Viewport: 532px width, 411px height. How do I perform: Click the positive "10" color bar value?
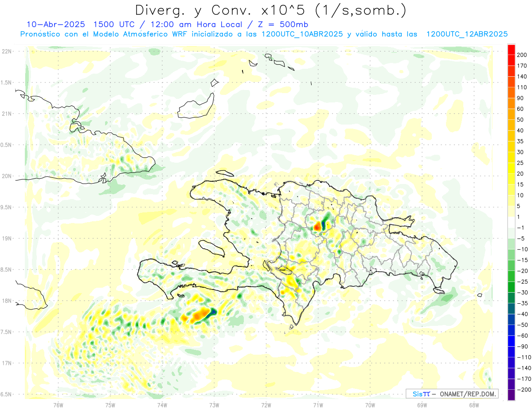coord(520,195)
